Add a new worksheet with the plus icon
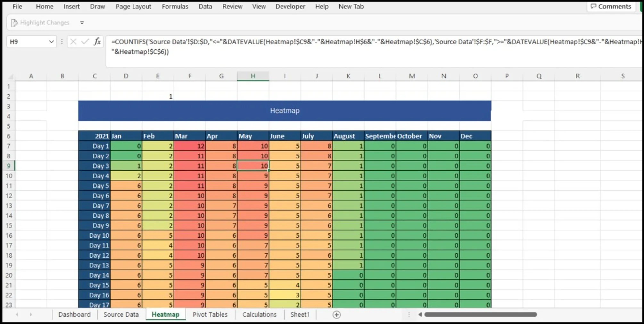 point(337,315)
